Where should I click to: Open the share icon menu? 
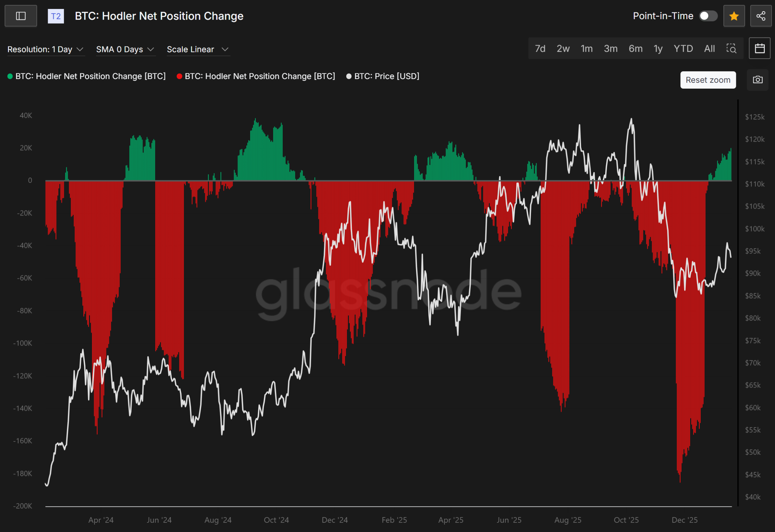(x=761, y=16)
